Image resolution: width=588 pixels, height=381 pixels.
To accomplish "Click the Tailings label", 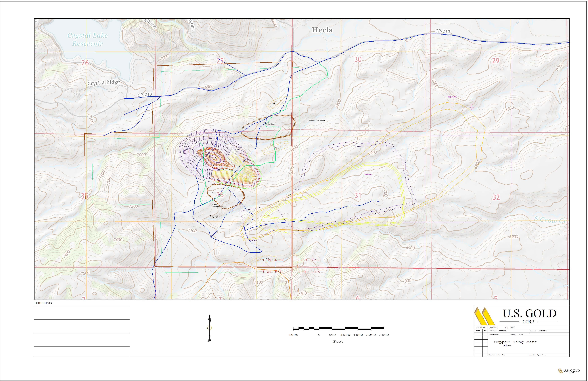I will point(368,174).
